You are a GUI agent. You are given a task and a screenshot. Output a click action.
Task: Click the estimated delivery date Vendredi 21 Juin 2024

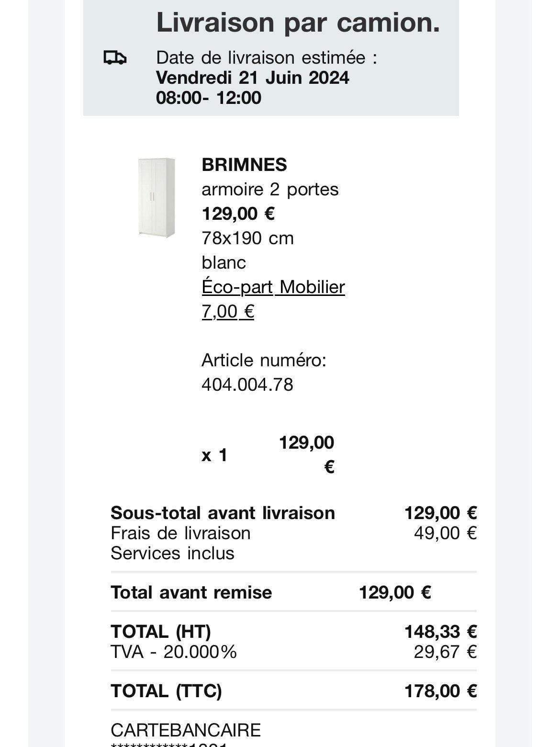(x=253, y=78)
